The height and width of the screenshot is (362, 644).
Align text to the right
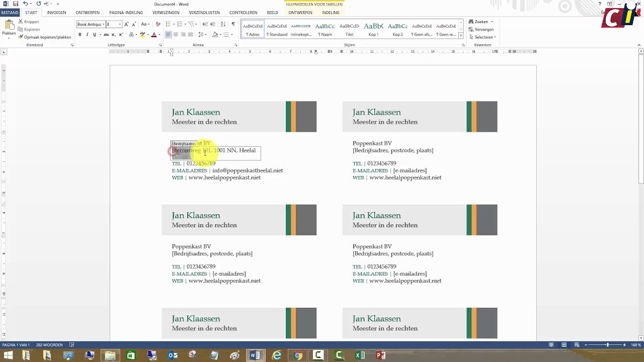click(x=183, y=35)
